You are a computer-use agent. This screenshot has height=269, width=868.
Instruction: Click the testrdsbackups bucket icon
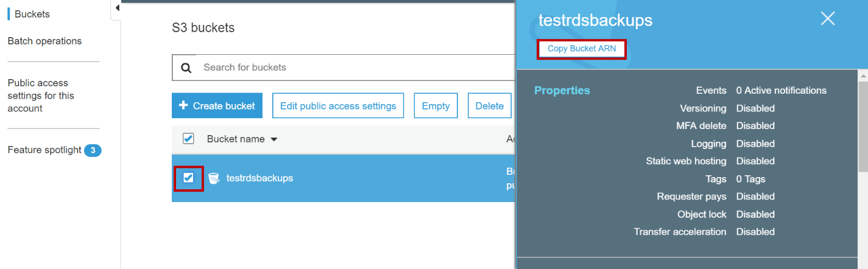click(213, 178)
